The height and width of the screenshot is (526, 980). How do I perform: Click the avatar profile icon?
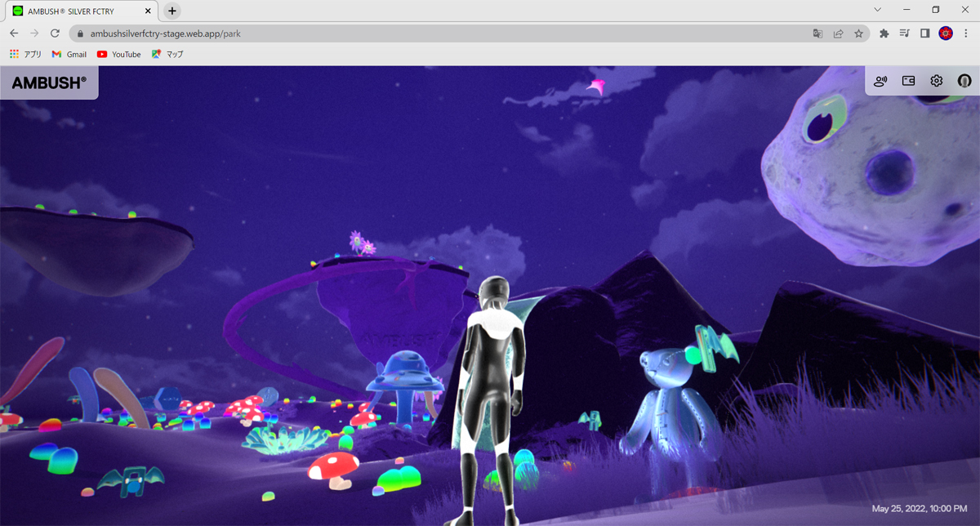point(964,81)
